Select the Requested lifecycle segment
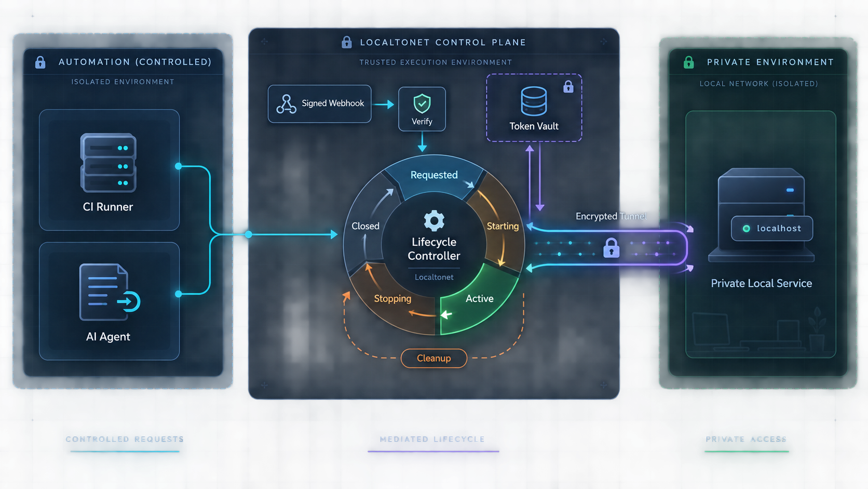The image size is (868, 489). [x=434, y=175]
